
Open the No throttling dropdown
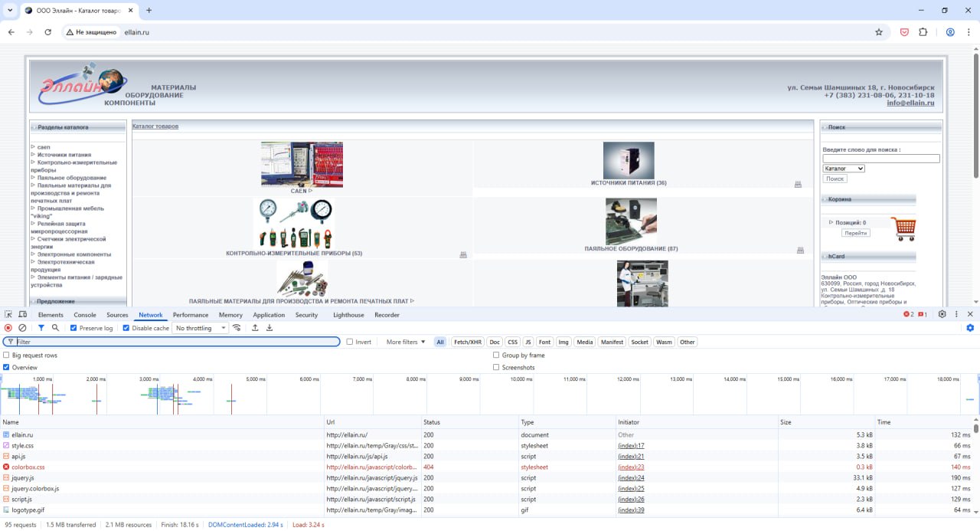tap(201, 328)
